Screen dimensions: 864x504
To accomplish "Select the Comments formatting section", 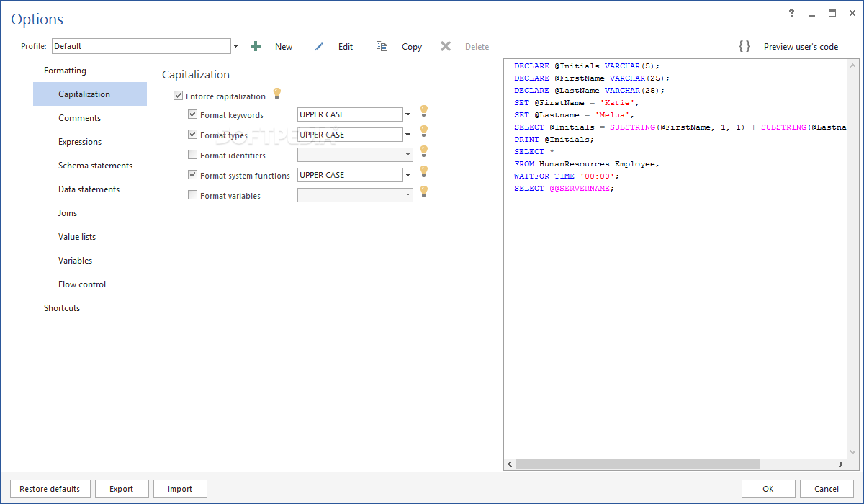I will click(x=79, y=118).
